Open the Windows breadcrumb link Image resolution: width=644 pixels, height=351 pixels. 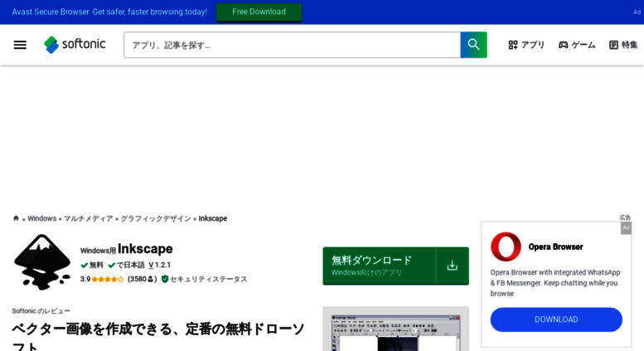click(x=42, y=219)
